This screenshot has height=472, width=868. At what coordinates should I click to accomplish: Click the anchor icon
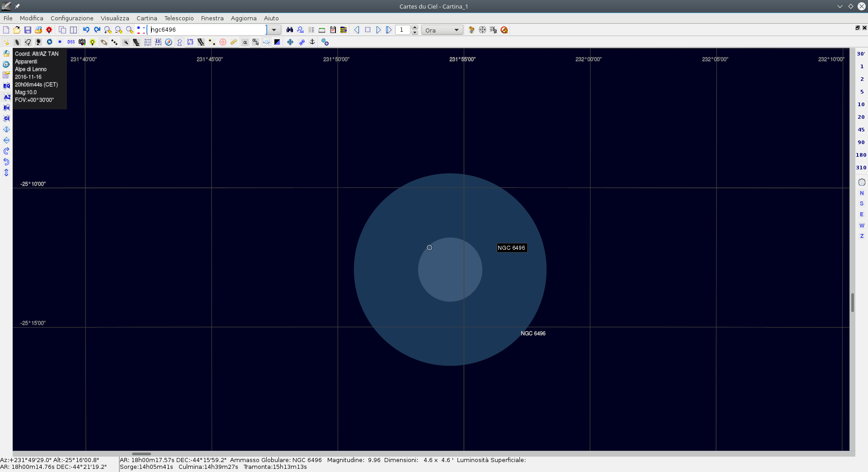coord(312,42)
